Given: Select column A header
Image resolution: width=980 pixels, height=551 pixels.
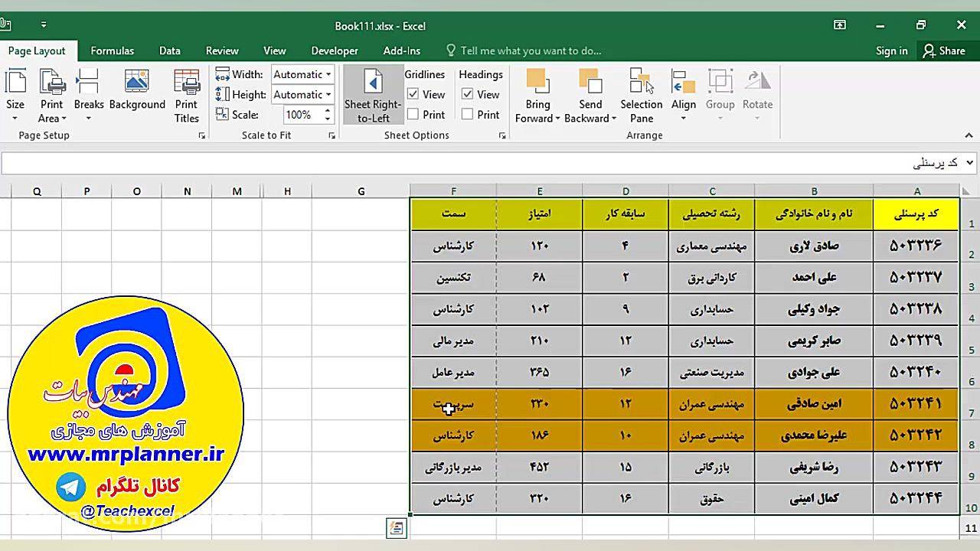Looking at the screenshot, I should 916,191.
